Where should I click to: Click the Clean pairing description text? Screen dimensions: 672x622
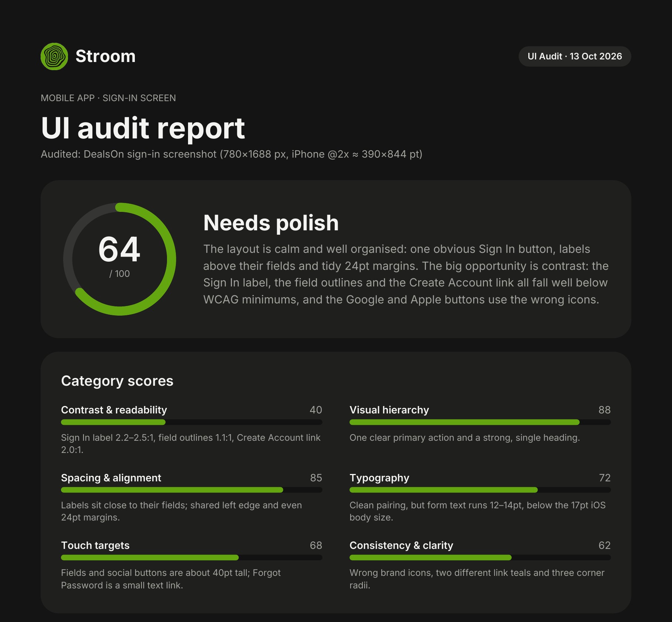(478, 511)
